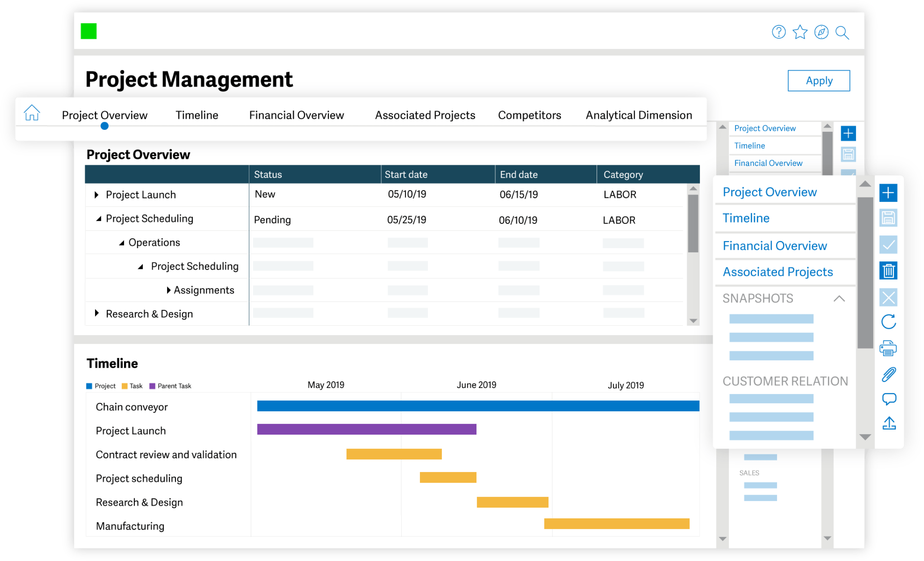Open search with the magnifier icon
Screen dimensions: 924x561
pyautogui.click(x=843, y=33)
